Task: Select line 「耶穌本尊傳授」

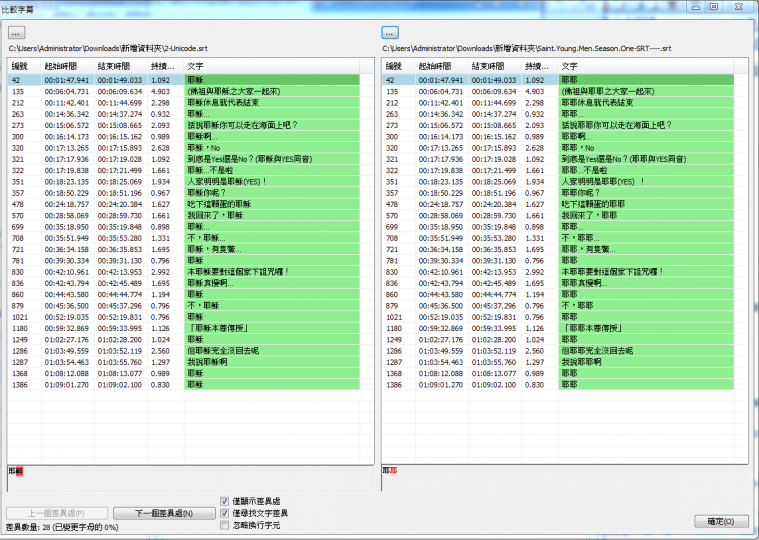Action: coord(183,328)
